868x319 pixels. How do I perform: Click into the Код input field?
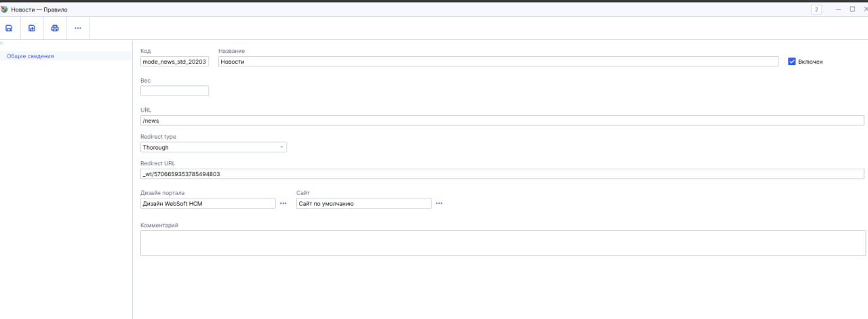coord(174,62)
